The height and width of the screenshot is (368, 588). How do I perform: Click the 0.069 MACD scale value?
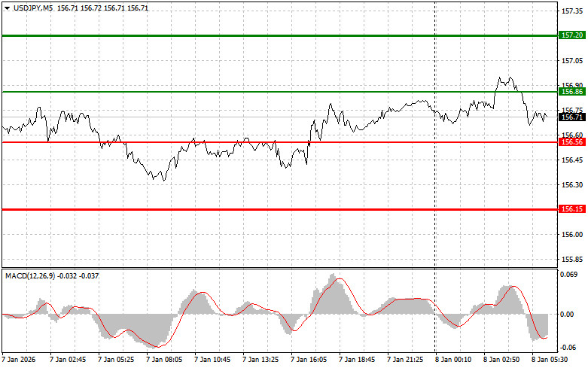click(x=568, y=275)
